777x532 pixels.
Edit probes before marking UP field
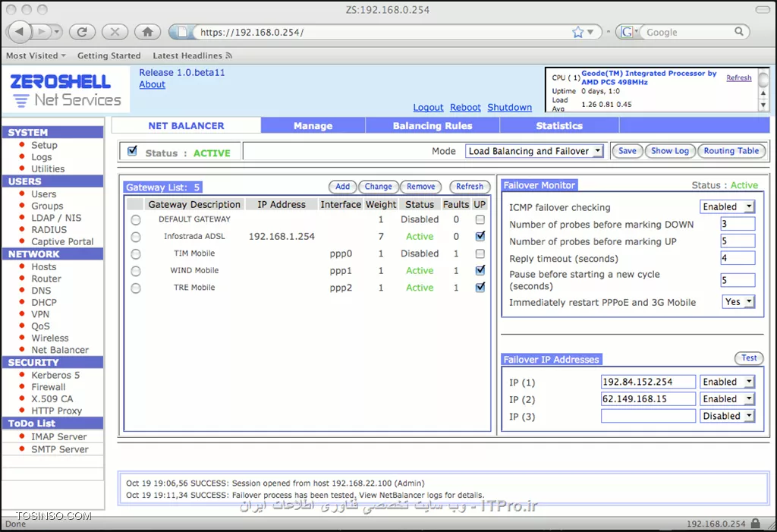pos(738,241)
